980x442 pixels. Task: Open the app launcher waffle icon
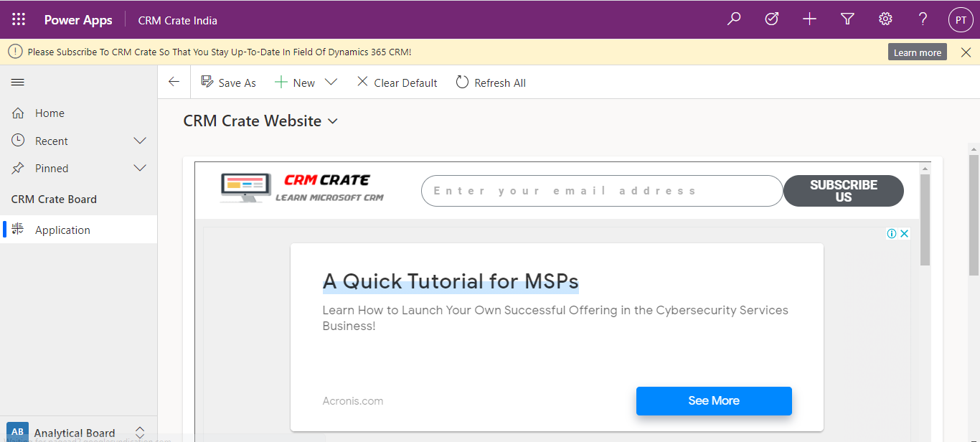(18, 19)
